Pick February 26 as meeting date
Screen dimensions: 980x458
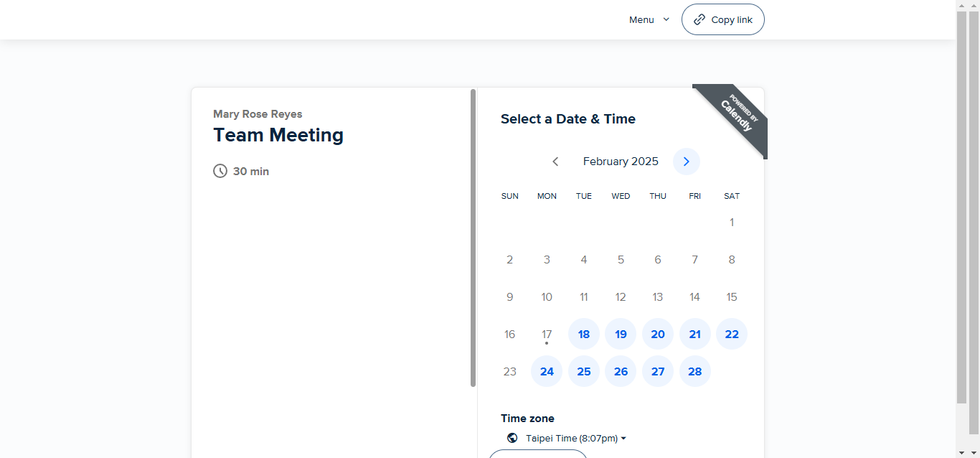pyautogui.click(x=621, y=371)
